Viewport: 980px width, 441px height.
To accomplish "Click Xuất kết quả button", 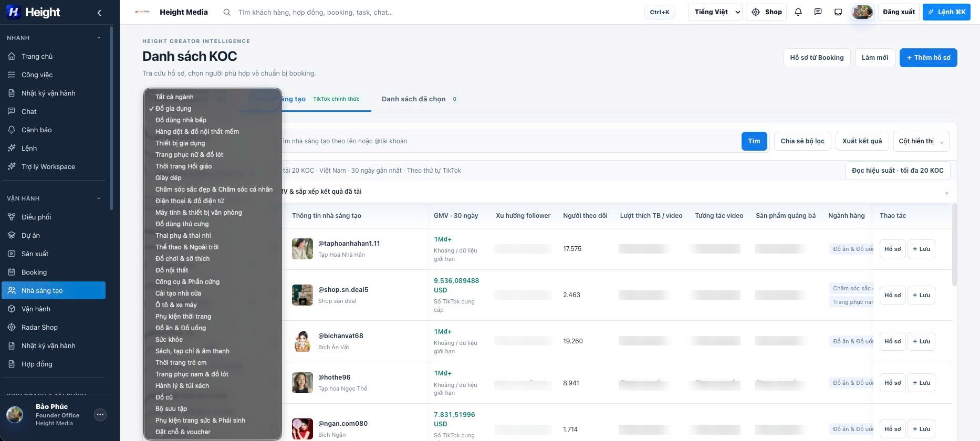I will coord(862,141).
